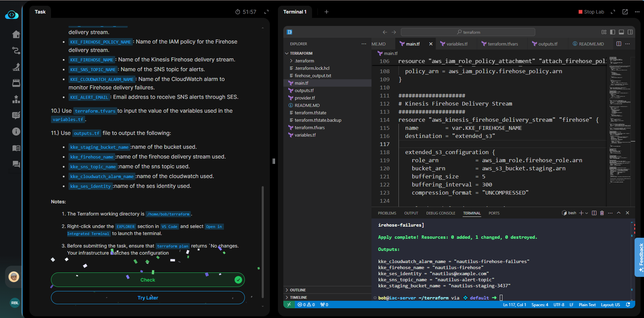Toggle the secondary side bar layout
The height and width of the screenshot is (318, 644).
[630, 32]
